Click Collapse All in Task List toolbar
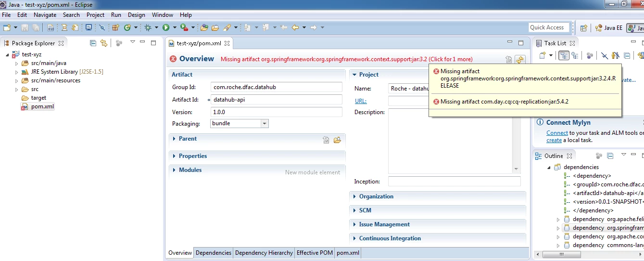Viewport: 644px width, 261px height. coord(627,56)
